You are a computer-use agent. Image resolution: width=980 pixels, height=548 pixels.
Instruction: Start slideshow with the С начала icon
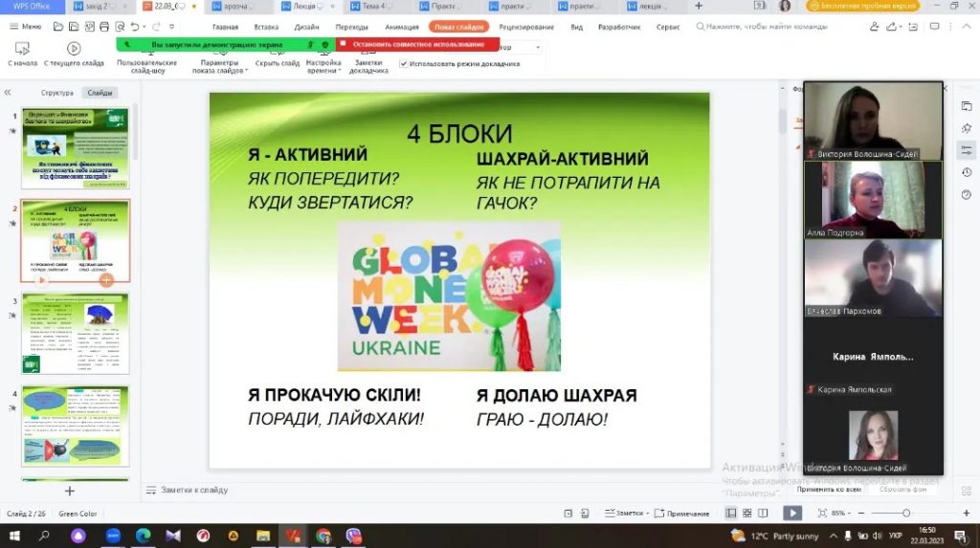[x=22, y=49]
